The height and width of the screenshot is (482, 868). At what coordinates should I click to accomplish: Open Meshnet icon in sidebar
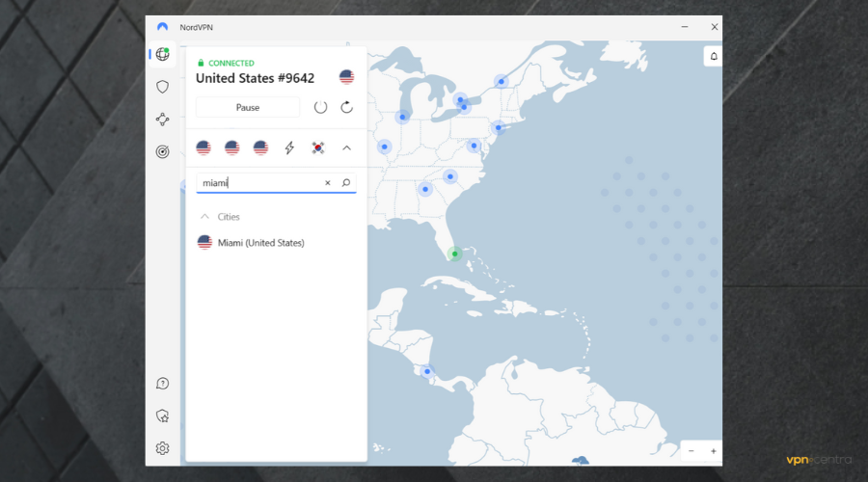(162, 120)
